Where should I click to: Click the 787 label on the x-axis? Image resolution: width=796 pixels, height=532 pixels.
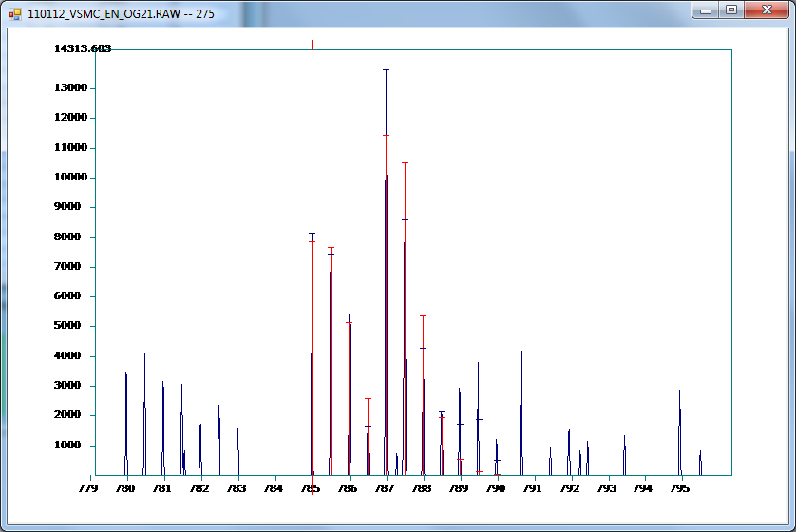384,488
